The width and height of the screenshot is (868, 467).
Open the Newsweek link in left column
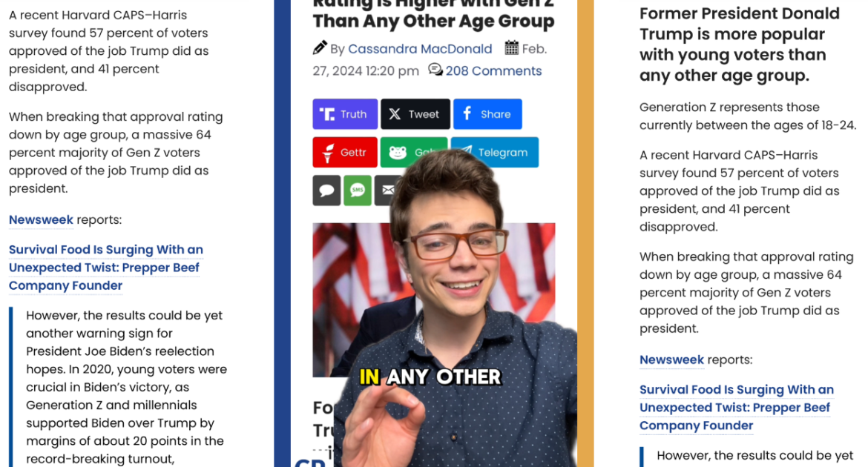click(41, 219)
